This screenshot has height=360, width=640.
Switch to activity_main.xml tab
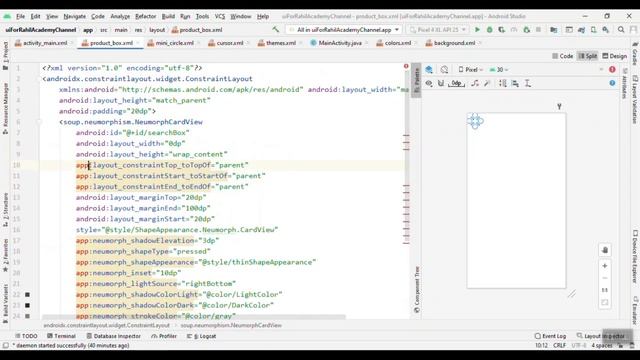44,43
